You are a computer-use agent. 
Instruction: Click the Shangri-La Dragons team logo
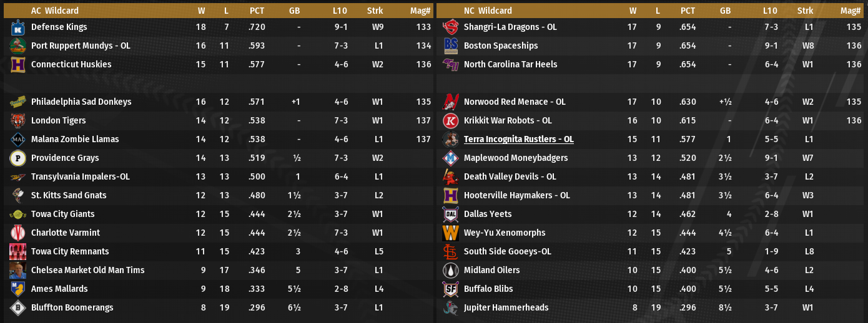pos(450,27)
